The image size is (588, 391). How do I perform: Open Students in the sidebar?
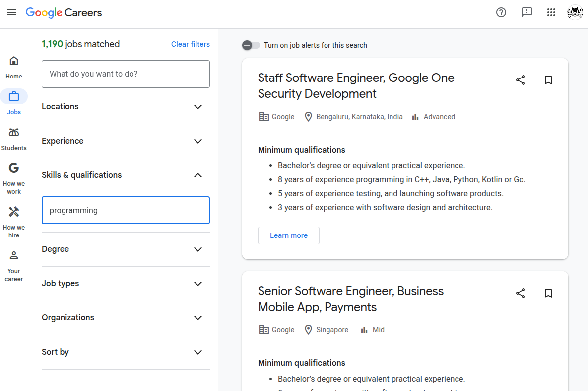(14, 139)
